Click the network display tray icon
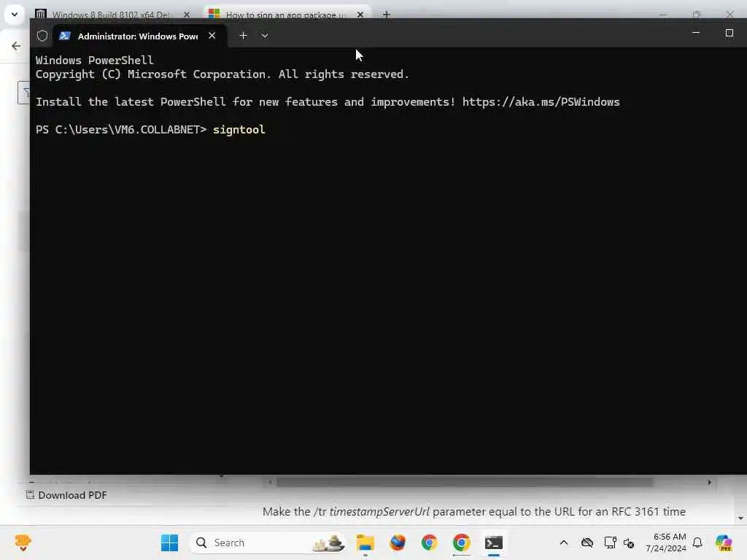 click(x=611, y=542)
